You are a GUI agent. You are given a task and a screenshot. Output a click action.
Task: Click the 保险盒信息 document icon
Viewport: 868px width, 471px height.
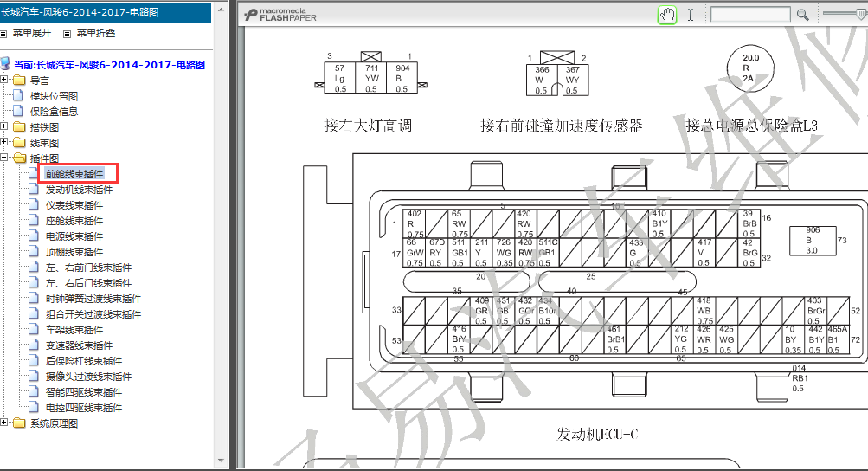click(17, 111)
